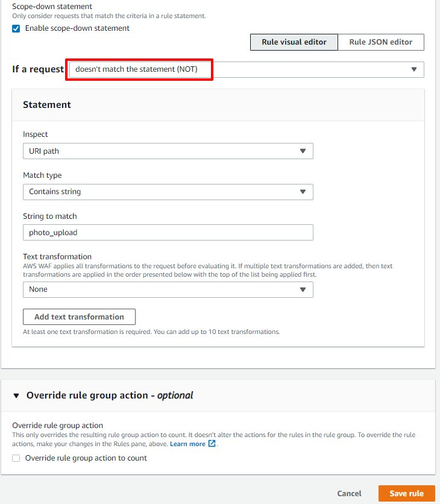
Task: Click the Match type dropdown arrow icon
Action: pos(303,192)
